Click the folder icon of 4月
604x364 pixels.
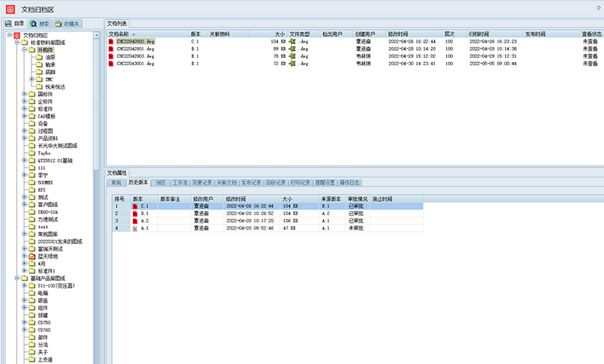[32, 264]
